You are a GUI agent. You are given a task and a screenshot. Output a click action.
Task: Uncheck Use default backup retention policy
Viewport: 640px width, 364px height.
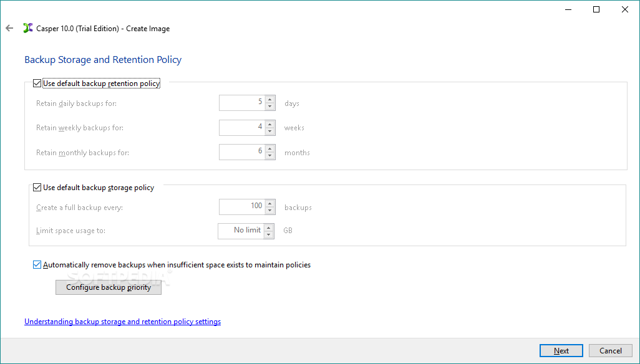pos(37,83)
